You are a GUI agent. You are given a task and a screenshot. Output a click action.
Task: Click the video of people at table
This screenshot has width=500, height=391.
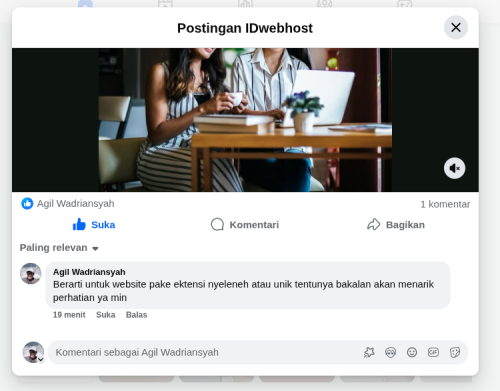[x=245, y=120]
